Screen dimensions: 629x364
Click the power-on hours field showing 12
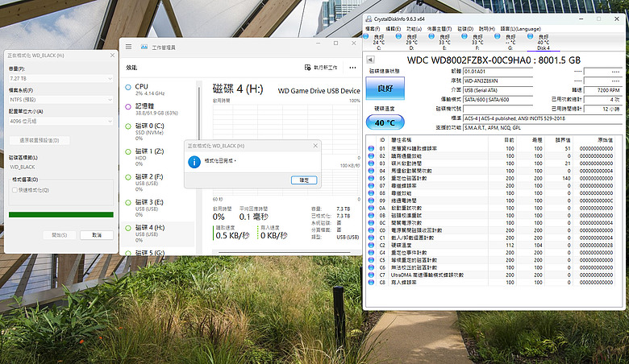point(602,109)
